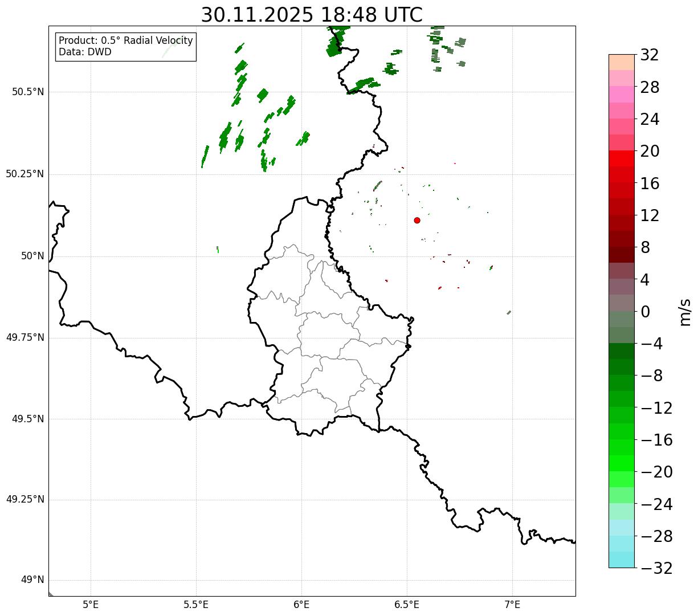Click the 7°E longitude label

tap(512, 605)
